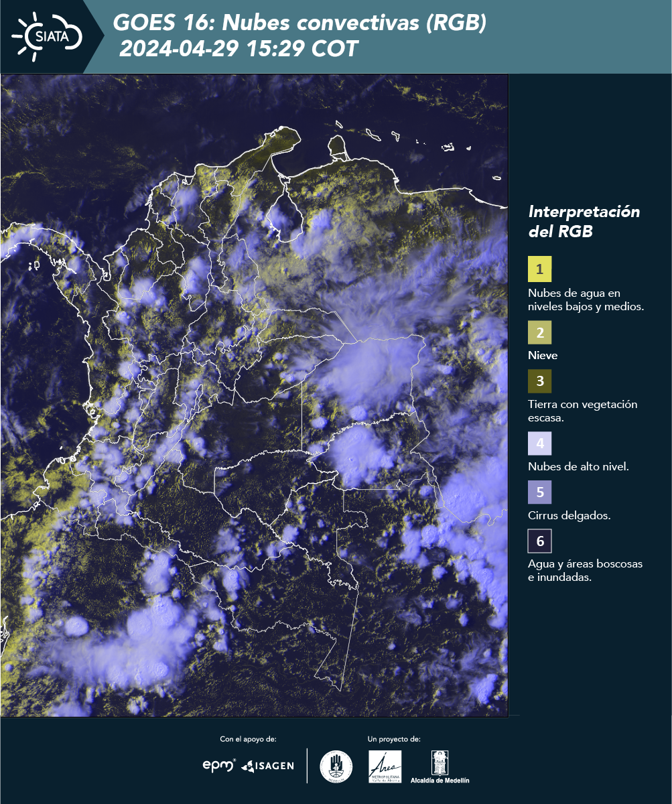The image size is (672, 804).
Task: Click legend swatch 2 Nieve color
Action: [540, 332]
